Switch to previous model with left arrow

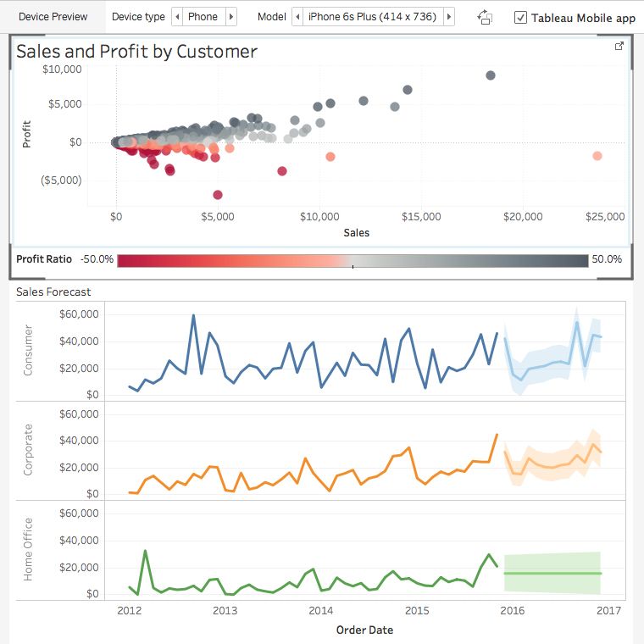297,17
